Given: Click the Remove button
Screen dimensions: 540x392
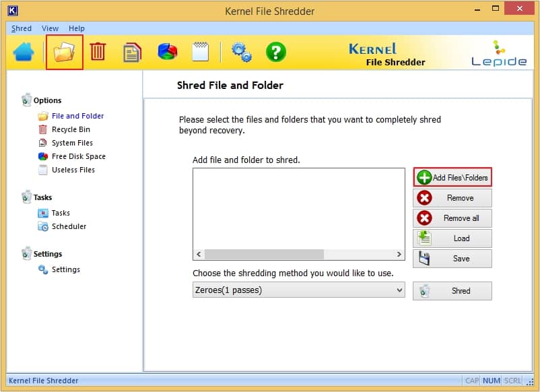Looking at the screenshot, I should click(452, 198).
